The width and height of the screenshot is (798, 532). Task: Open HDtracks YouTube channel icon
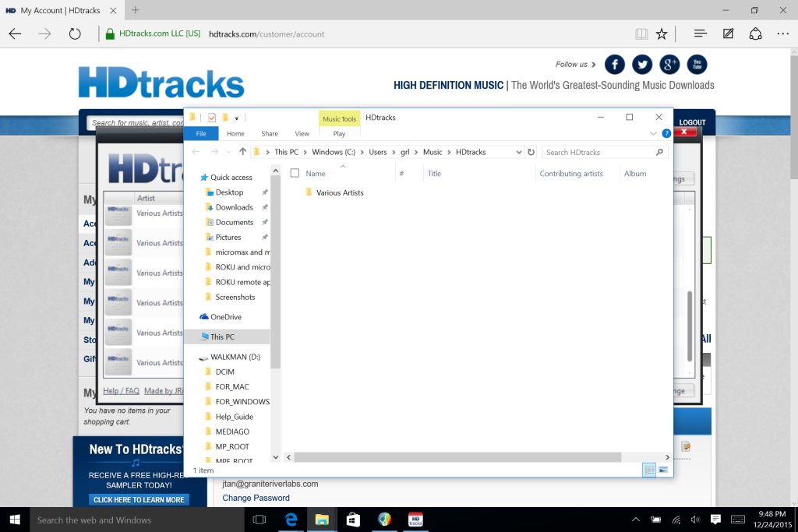(697, 65)
